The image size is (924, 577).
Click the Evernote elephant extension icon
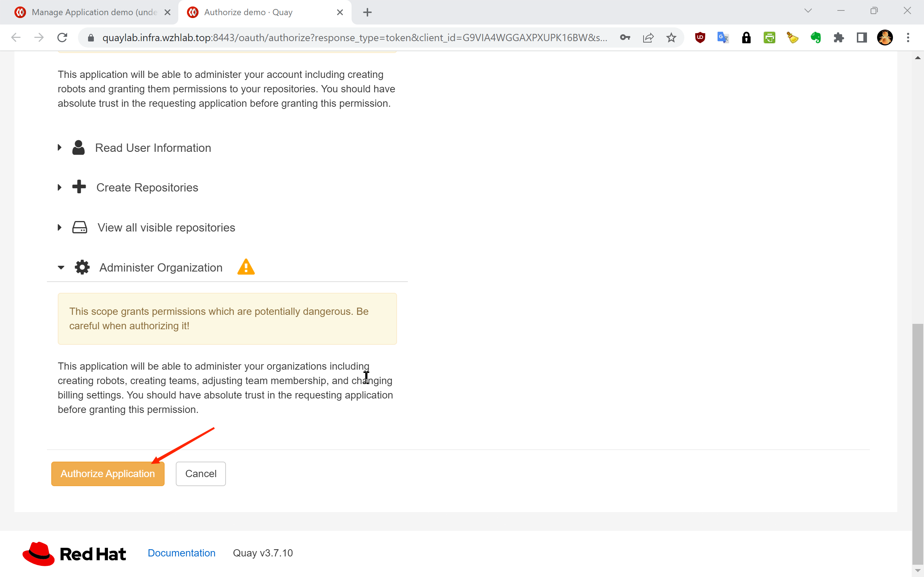816,38
